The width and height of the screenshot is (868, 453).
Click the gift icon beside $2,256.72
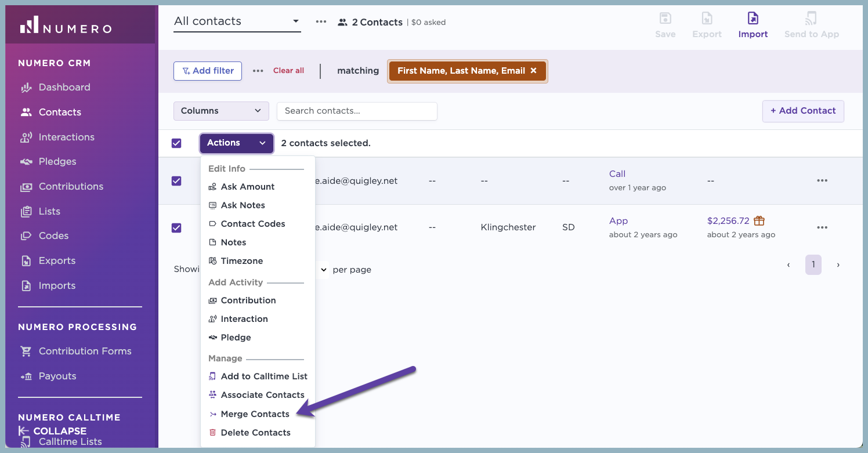click(759, 221)
